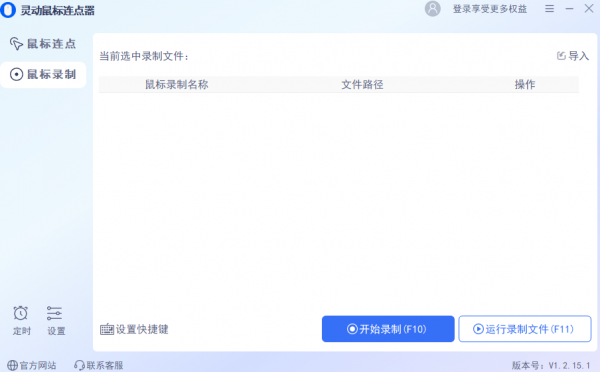This screenshot has width=600, height=372.
Task: Click 登录享受更多权益 login link
Action: (x=490, y=9)
